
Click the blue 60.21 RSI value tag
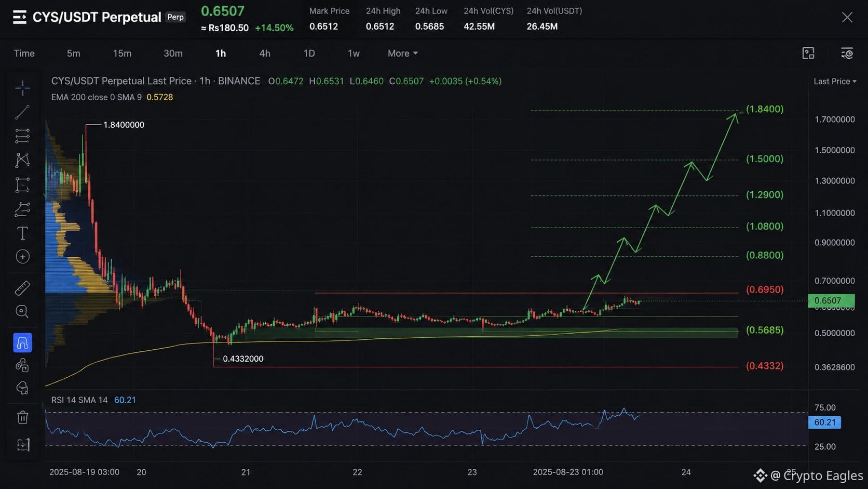click(824, 422)
